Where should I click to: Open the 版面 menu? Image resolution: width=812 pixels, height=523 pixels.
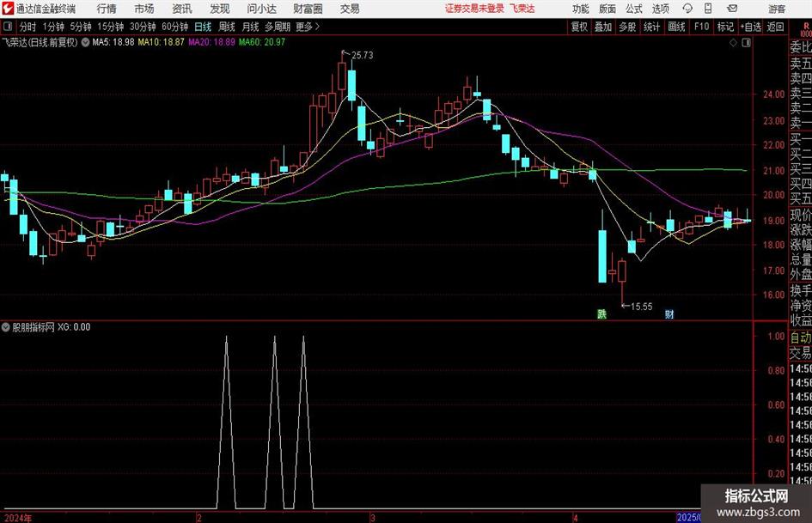point(607,9)
